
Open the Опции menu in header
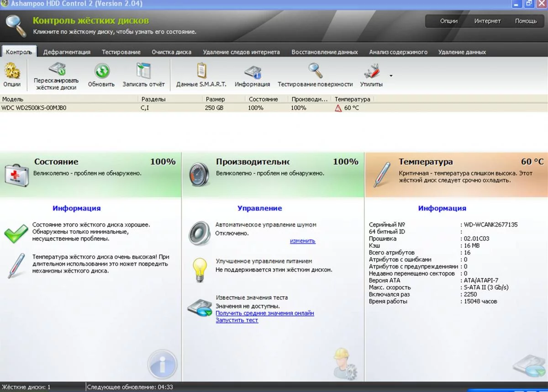click(x=449, y=21)
